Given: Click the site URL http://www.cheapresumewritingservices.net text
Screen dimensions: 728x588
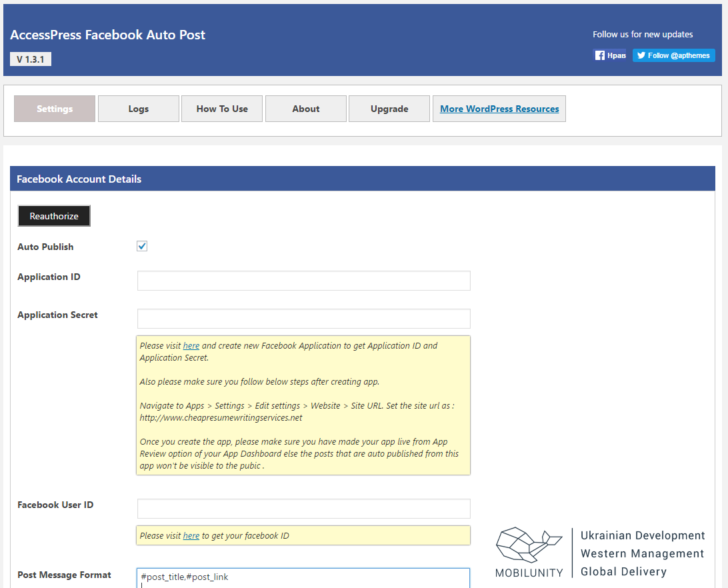Looking at the screenshot, I should coord(221,417).
